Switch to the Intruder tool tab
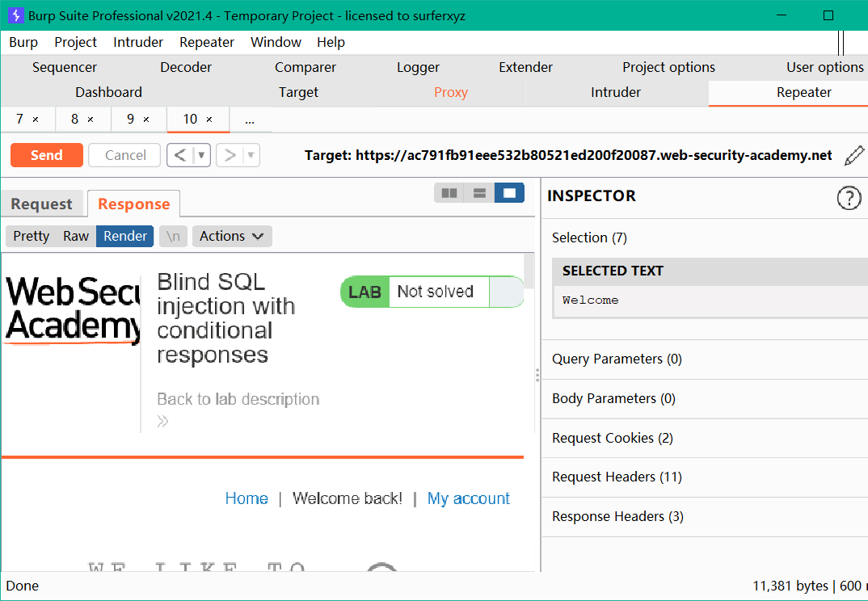 click(616, 92)
